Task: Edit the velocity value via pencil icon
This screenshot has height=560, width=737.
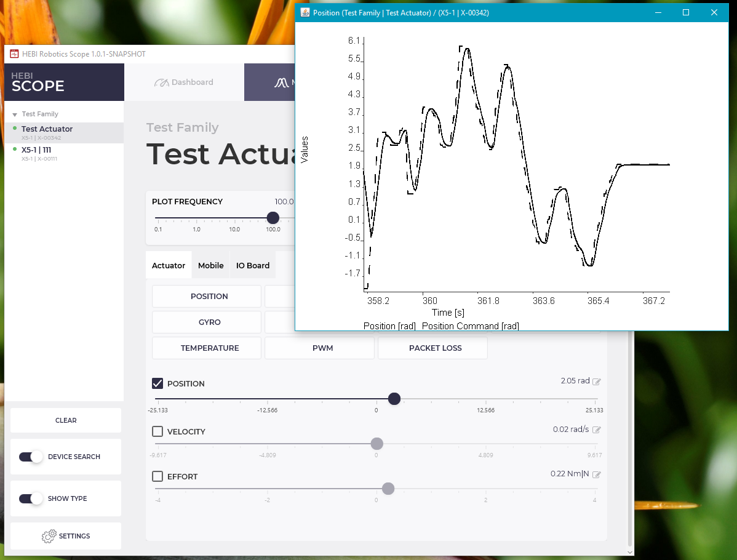Action: [597, 429]
